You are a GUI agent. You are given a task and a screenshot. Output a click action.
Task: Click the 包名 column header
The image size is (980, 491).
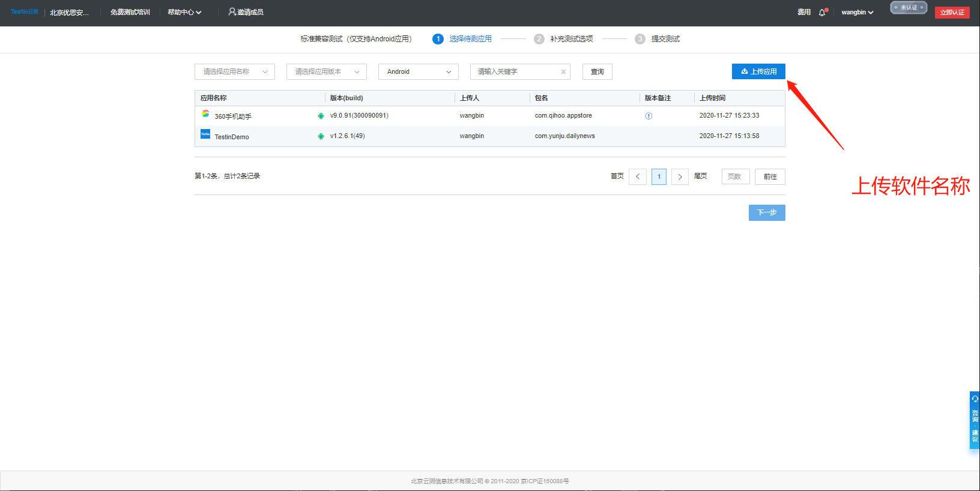pyautogui.click(x=542, y=98)
